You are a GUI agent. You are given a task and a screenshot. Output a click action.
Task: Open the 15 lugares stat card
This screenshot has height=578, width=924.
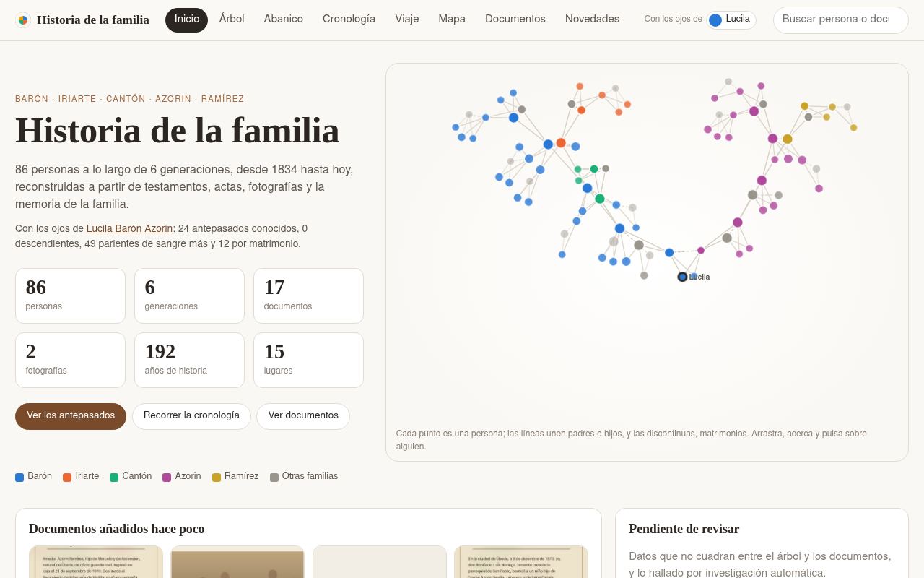pos(308,360)
